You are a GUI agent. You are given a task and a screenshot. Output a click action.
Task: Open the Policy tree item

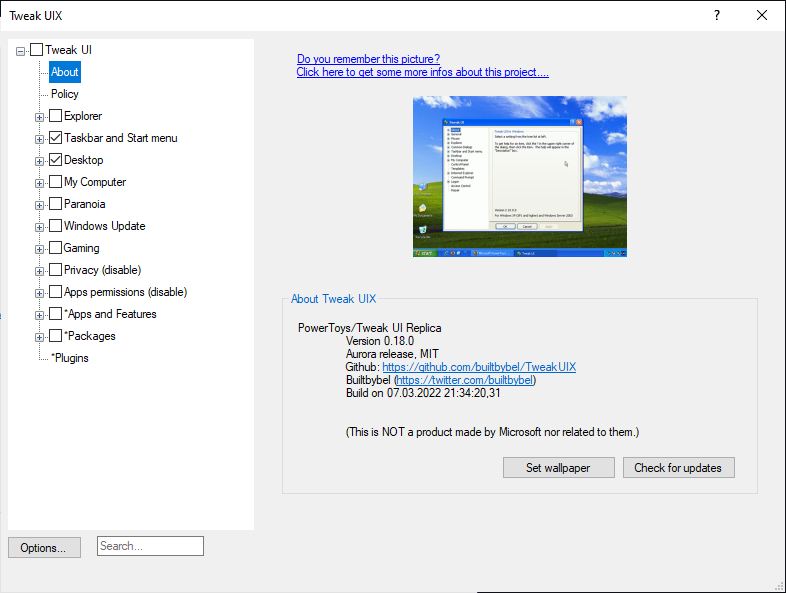tap(65, 94)
